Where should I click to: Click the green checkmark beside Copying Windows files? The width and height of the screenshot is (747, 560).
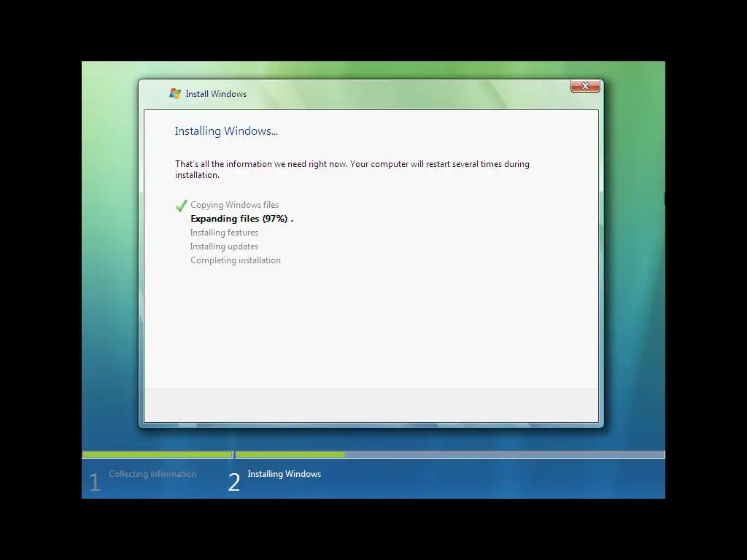point(181,206)
